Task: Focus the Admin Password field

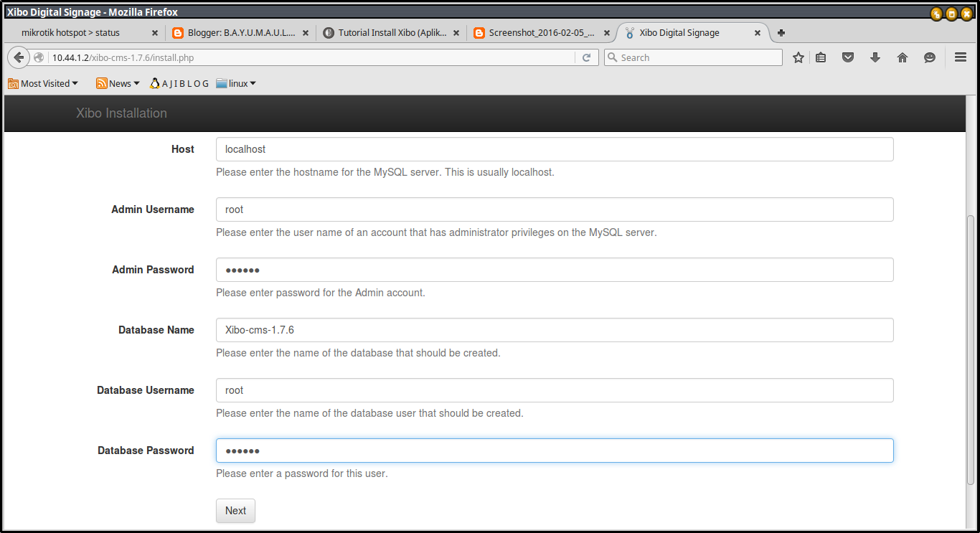Action: pyautogui.click(x=555, y=270)
